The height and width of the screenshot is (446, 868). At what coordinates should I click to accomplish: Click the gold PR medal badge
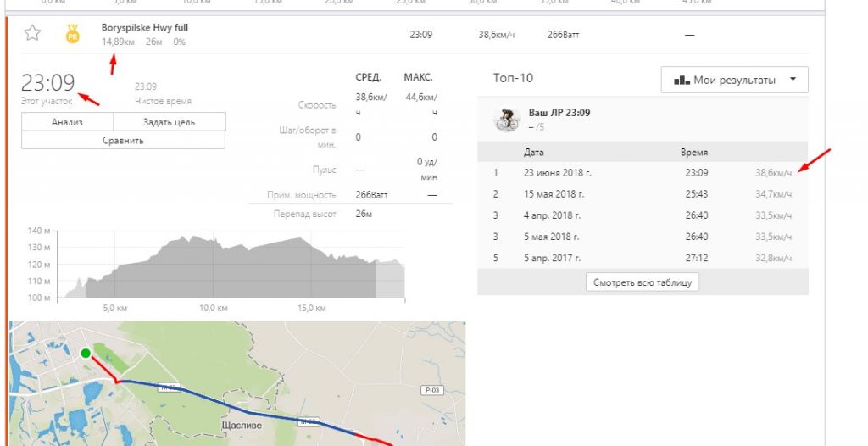[x=73, y=34]
